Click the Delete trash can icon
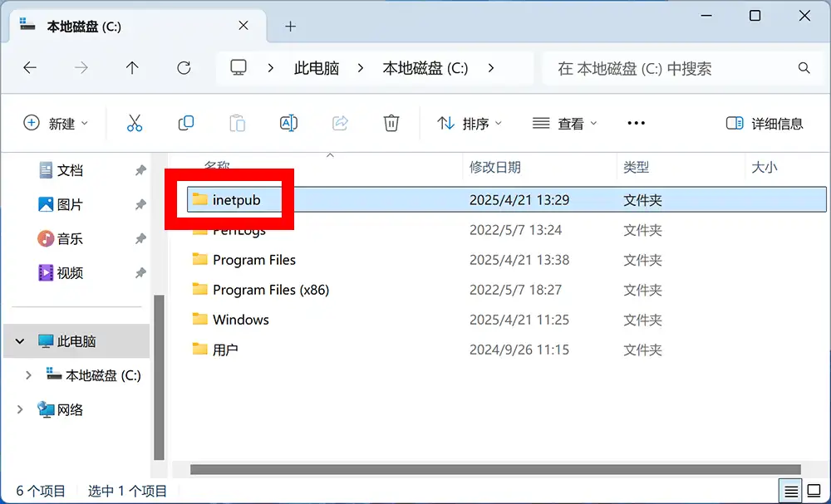 [391, 123]
